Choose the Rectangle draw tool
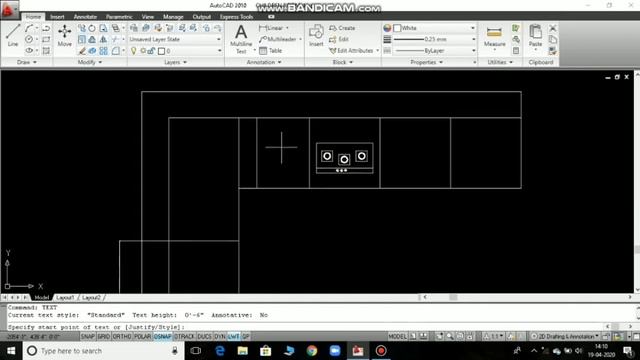 click(x=46, y=39)
